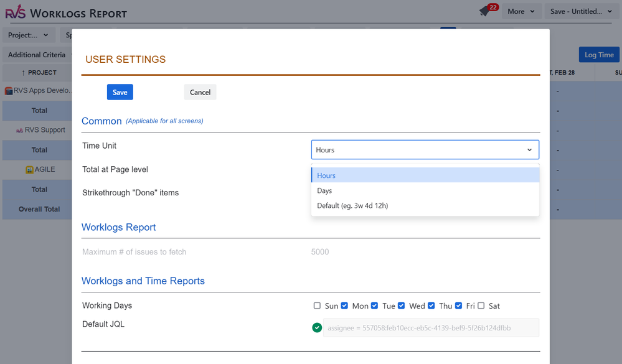Click the FEB 28 column header
622x364 pixels.
tap(563, 73)
